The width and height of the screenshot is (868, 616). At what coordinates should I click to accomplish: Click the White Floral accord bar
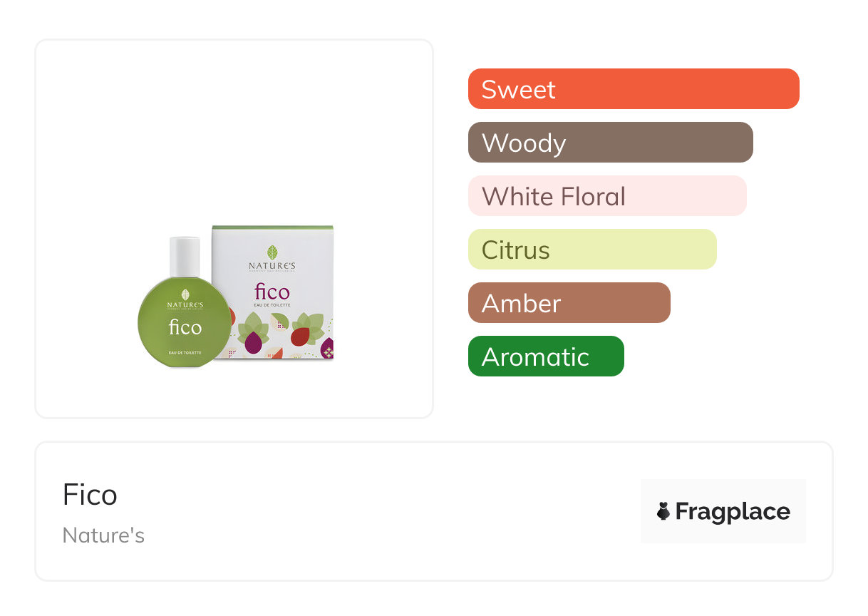[x=606, y=196]
